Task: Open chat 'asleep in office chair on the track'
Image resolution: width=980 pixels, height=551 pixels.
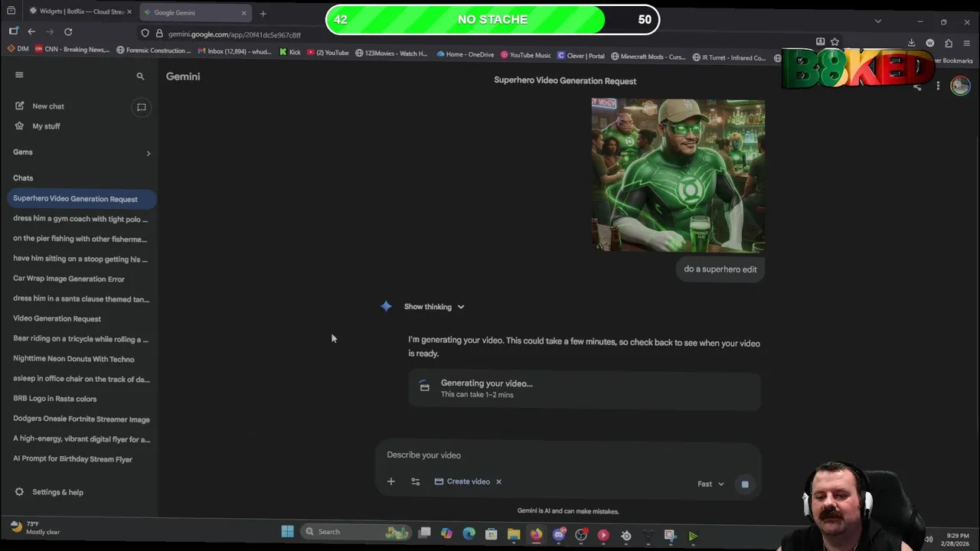Action: click(80, 379)
